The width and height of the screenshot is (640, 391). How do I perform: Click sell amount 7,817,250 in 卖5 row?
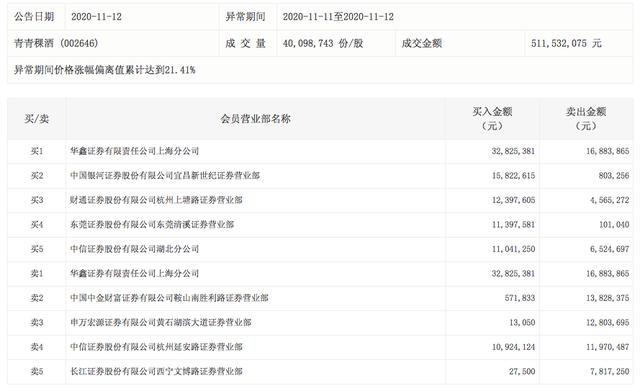coord(609,371)
